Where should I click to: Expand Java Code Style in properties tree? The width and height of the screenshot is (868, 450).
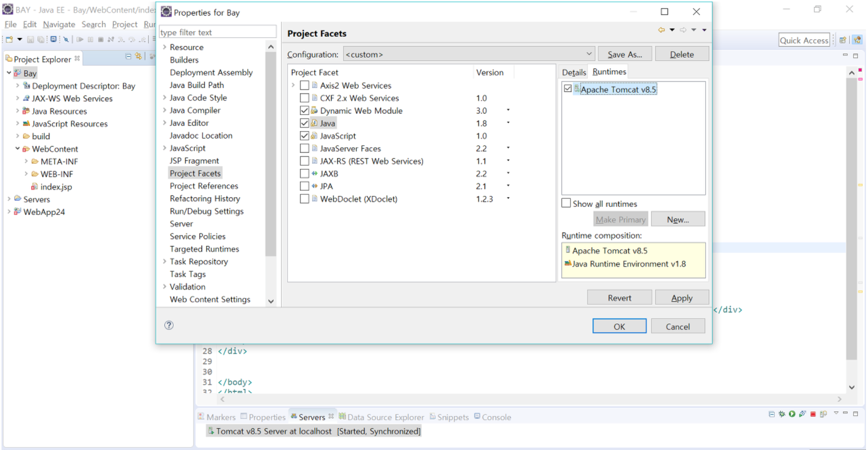point(164,97)
